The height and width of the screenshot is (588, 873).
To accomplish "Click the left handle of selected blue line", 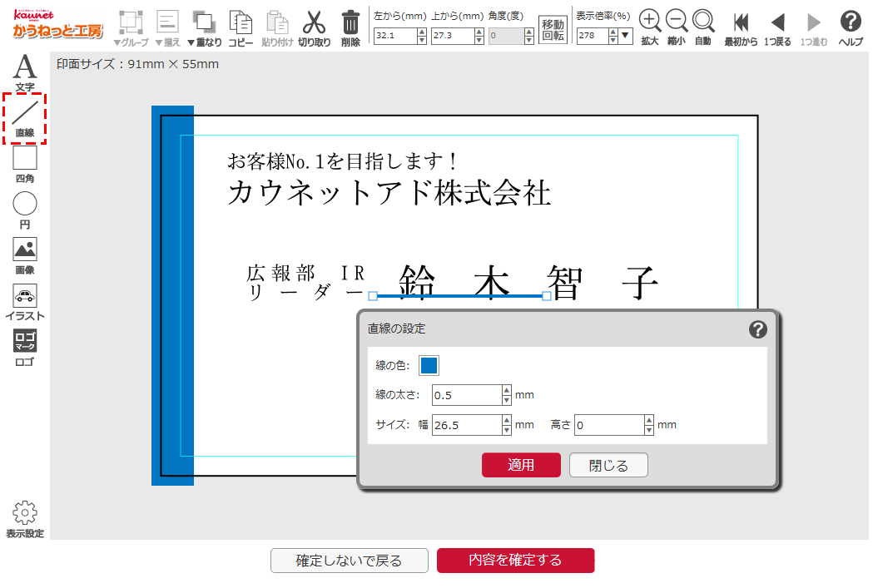I will [x=373, y=296].
